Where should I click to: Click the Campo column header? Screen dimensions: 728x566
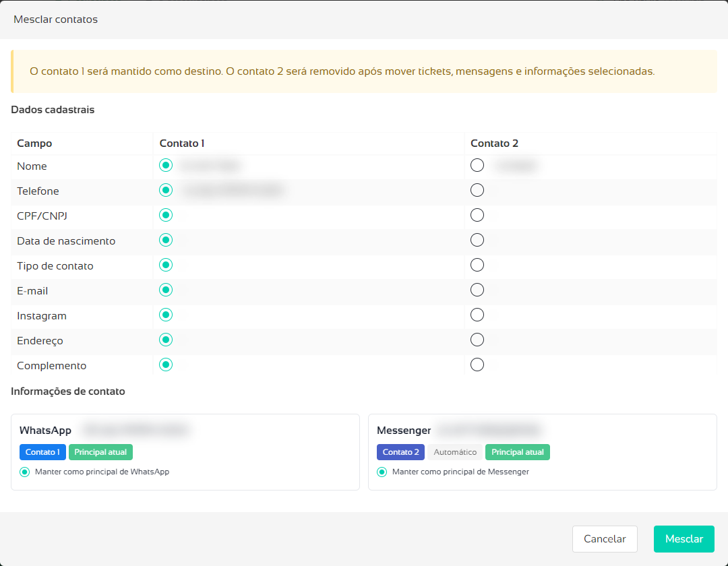click(x=34, y=144)
